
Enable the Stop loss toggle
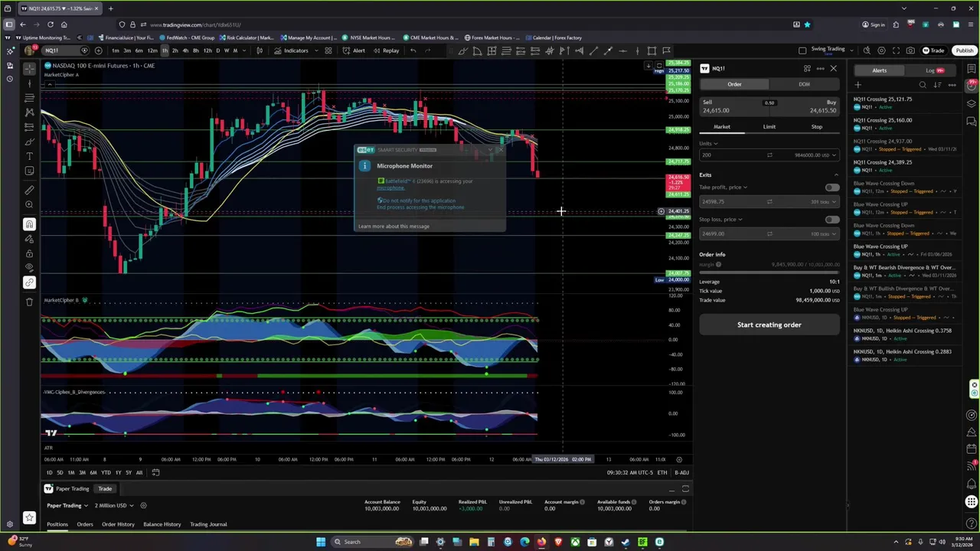(x=831, y=220)
